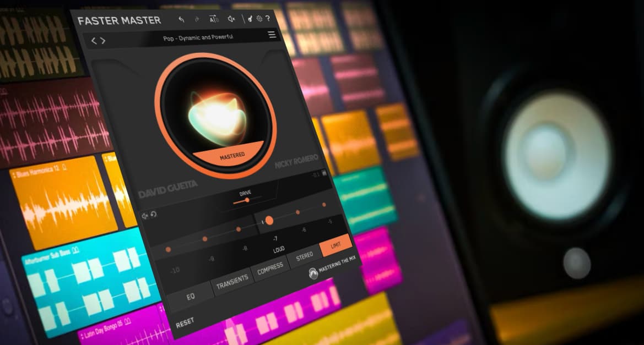Viewport: 644px width, 345px height.
Task: Select the TRANSIENTS tab
Action: click(x=231, y=284)
